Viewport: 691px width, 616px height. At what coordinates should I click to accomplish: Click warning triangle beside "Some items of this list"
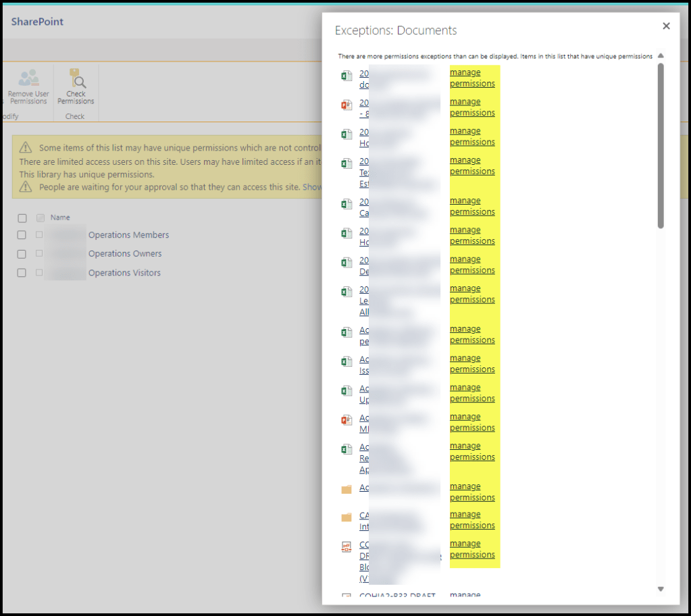(26, 148)
